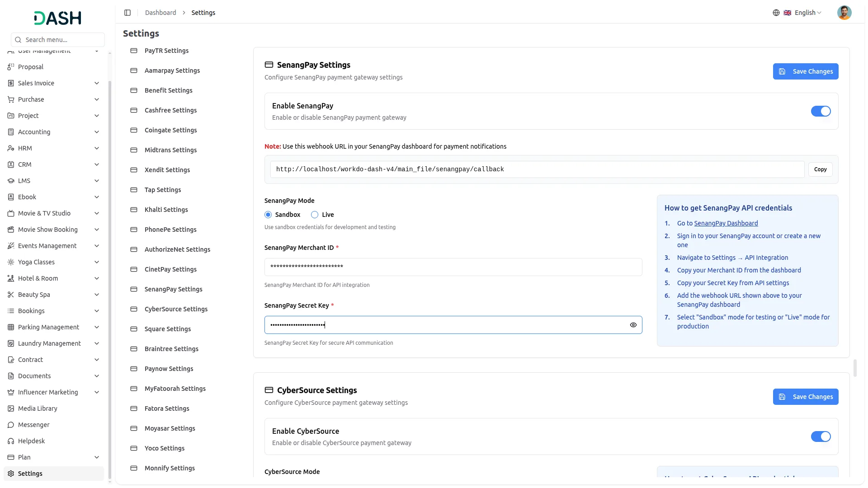Screen dimensions: 868x488
Task: Expand the Purchase menu chevron
Action: pos(97,99)
